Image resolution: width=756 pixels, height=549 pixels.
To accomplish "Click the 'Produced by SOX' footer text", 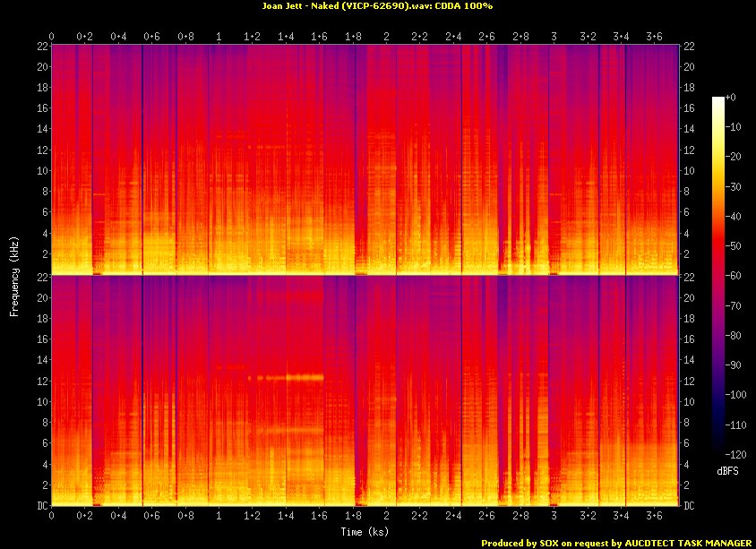I will pyautogui.click(x=616, y=543).
